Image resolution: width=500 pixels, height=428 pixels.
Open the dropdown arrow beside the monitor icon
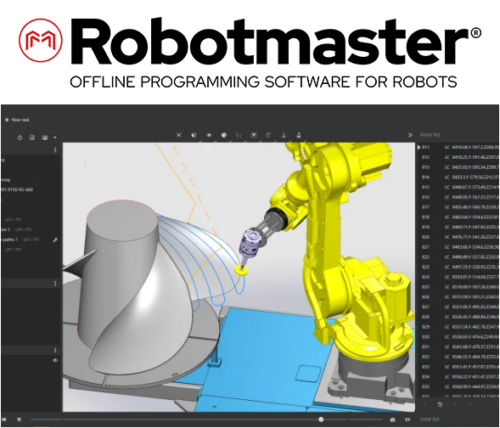click(55, 137)
